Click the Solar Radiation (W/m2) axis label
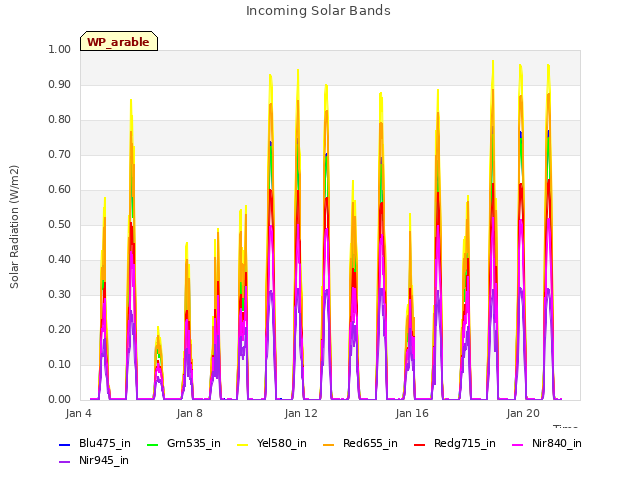Screen dimensions: 640x480 pyautogui.click(x=14, y=227)
